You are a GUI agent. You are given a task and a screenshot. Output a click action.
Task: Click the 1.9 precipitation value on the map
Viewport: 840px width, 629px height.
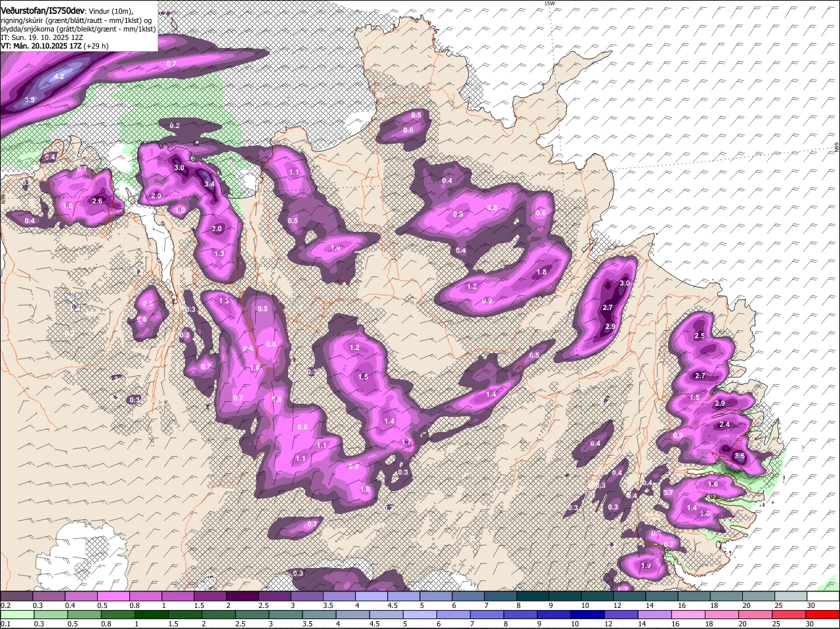(x=646, y=565)
